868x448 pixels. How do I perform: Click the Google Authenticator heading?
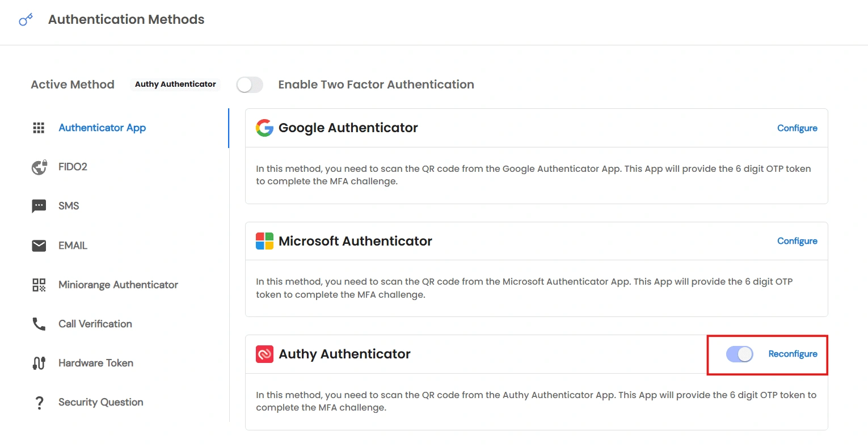click(x=348, y=128)
